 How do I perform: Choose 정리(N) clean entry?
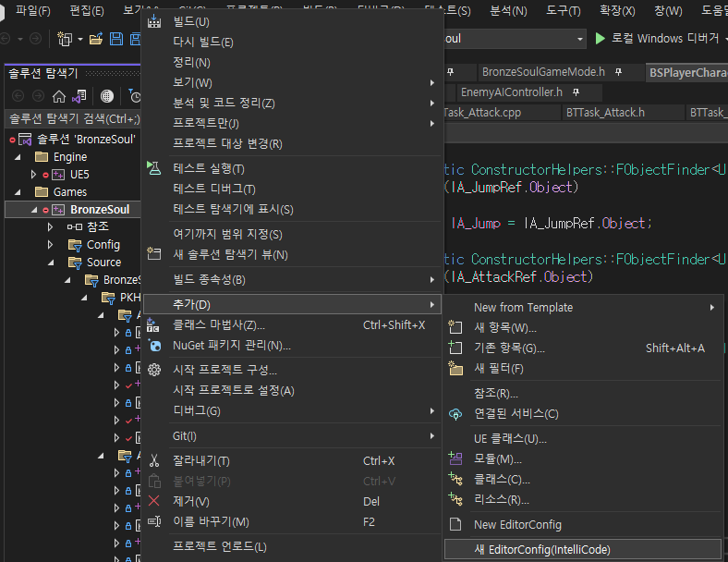coord(191,62)
